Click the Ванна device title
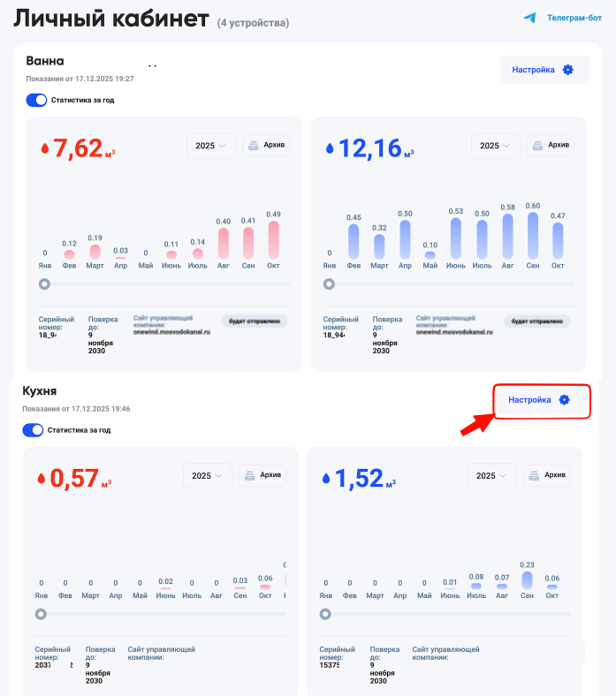Image resolution: width=616 pixels, height=696 pixels. click(x=45, y=61)
